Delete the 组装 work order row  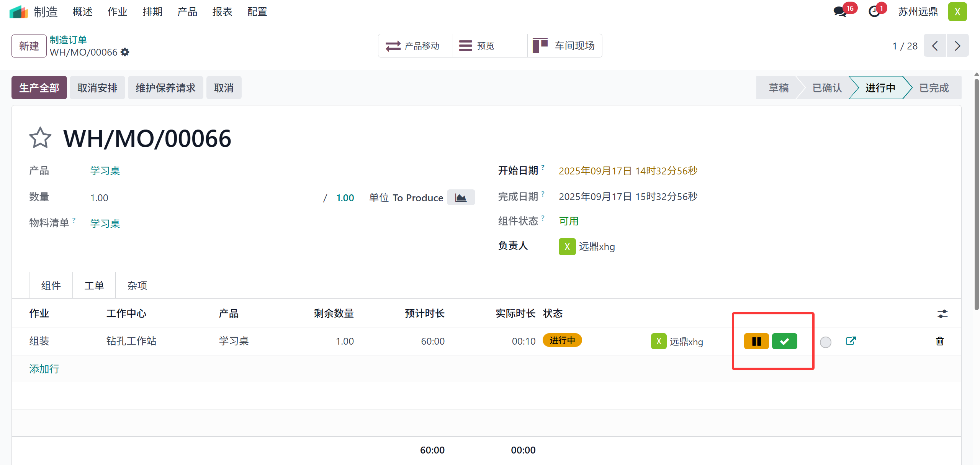[x=939, y=341]
